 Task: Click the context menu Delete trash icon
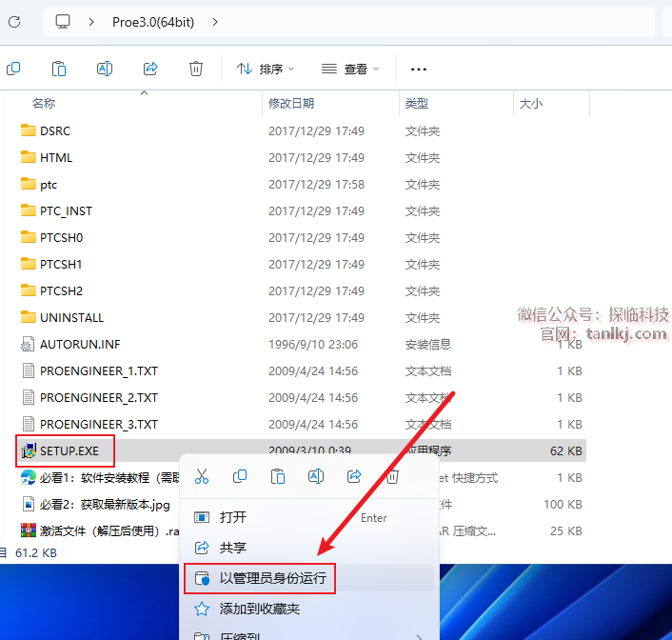tap(392, 477)
